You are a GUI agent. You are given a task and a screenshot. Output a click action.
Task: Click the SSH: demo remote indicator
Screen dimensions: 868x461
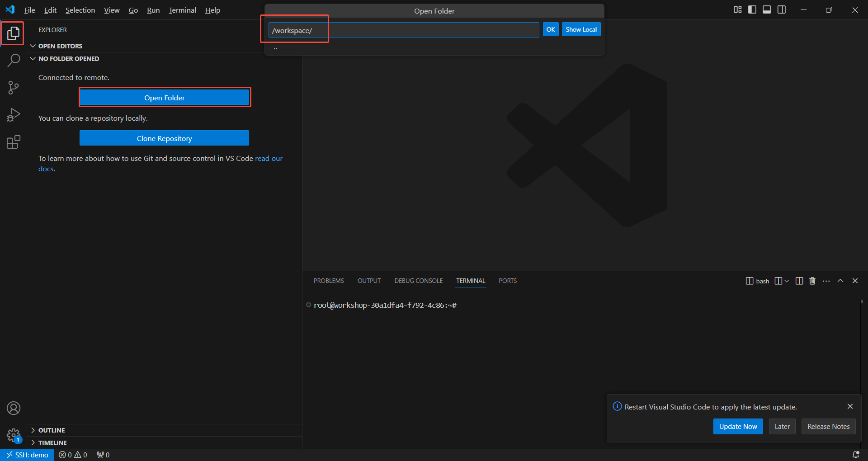(27, 455)
